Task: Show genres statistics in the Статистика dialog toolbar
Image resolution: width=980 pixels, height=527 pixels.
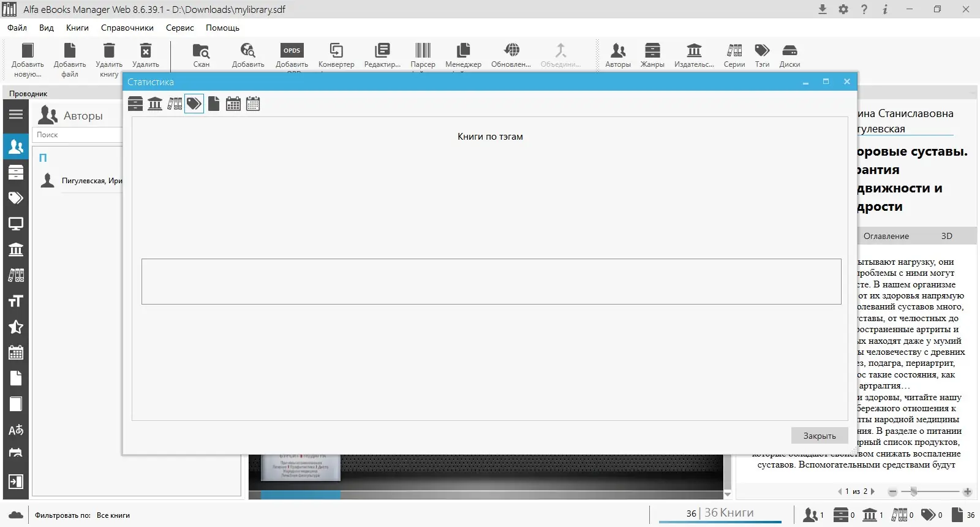Action: (135, 104)
